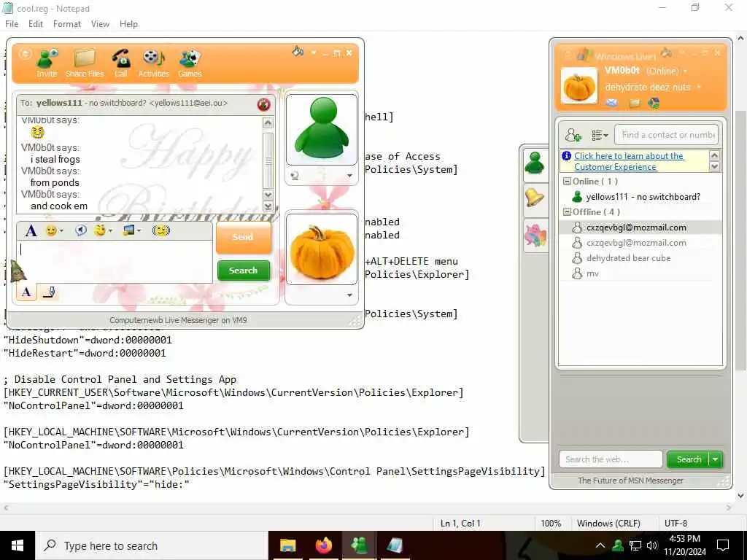Click the chat history scroll-to-bottom arrow
Viewport: 747px width, 560px height.
[x=268, y=206]
